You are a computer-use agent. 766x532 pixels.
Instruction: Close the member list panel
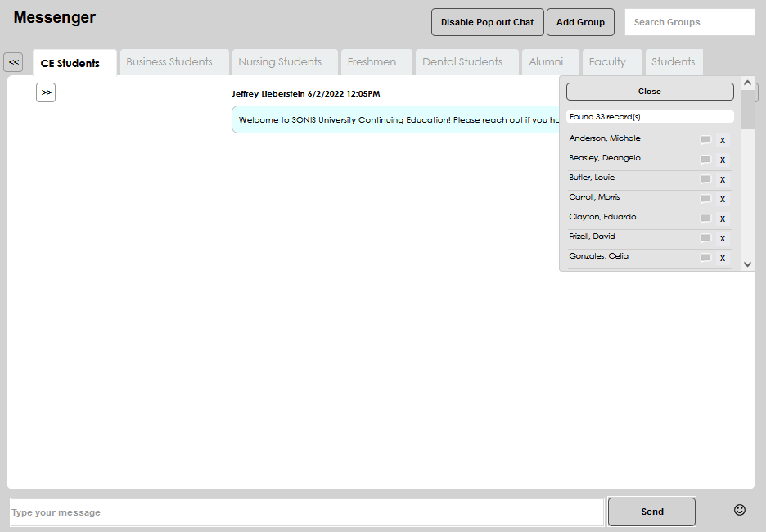click(650, 92)
